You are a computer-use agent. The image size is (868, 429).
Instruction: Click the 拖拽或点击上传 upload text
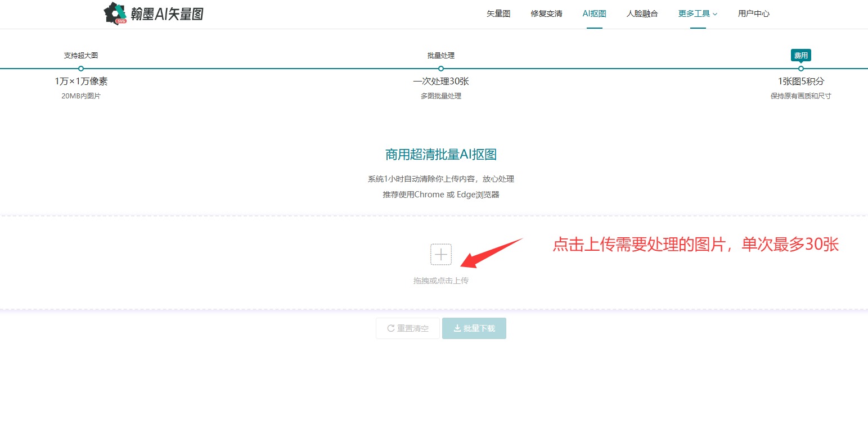point(441,280)
